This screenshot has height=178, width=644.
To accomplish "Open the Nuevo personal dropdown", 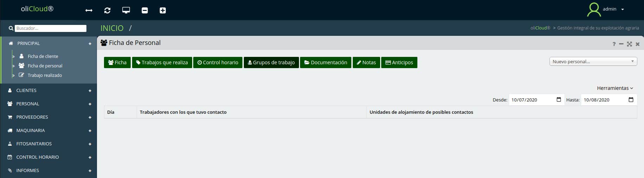I will click(593, 61).
